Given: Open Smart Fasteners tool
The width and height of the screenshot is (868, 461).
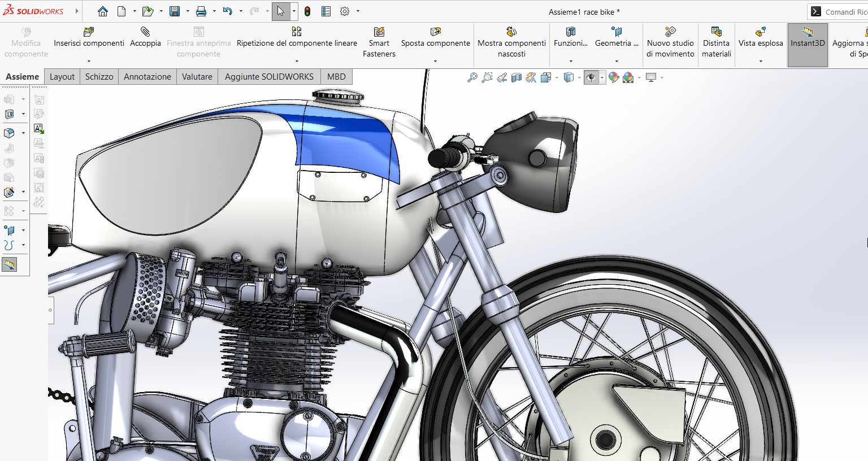Looking at the screenshot, I should [x=379, y=42].
